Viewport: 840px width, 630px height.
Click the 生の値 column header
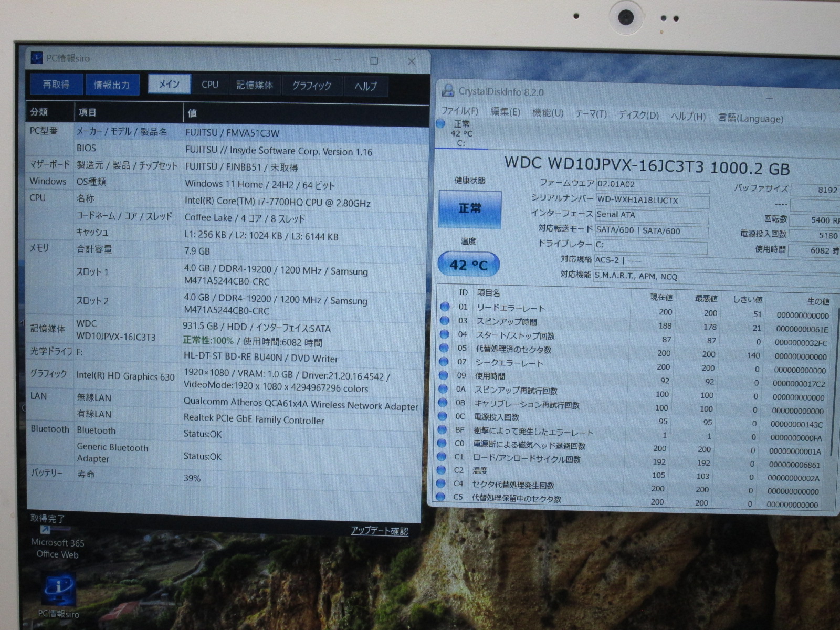tap(818, 301)
